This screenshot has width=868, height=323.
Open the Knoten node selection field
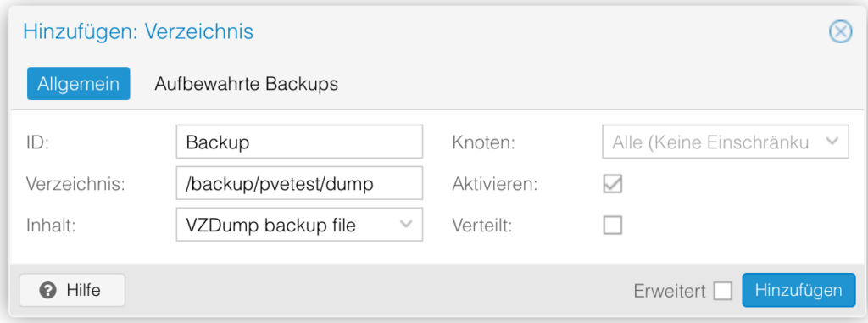pos(726,142)
